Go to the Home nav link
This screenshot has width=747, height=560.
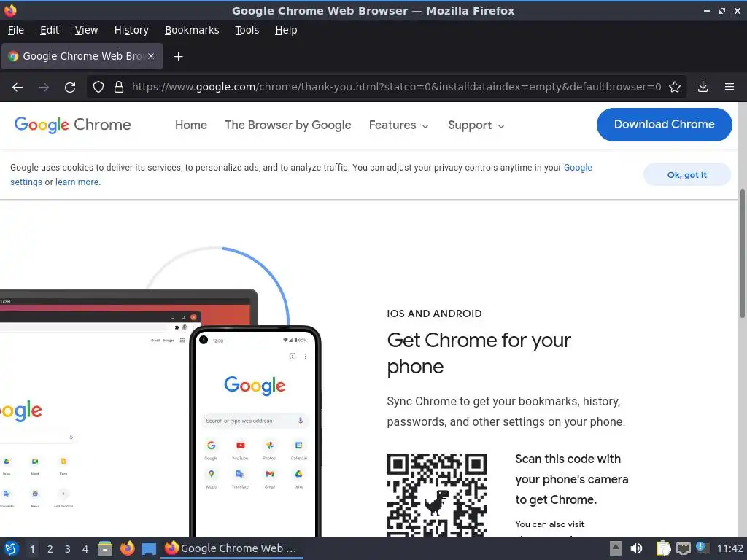tap(191, 125)
